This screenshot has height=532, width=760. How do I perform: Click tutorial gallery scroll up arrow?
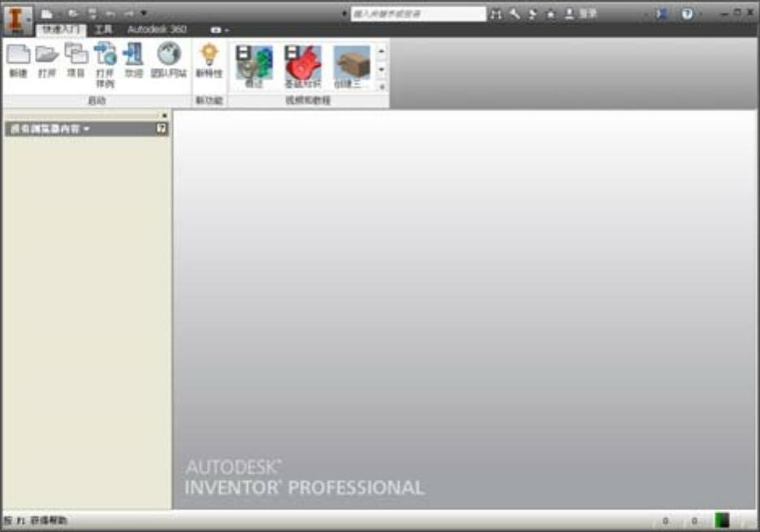point(382,51)
